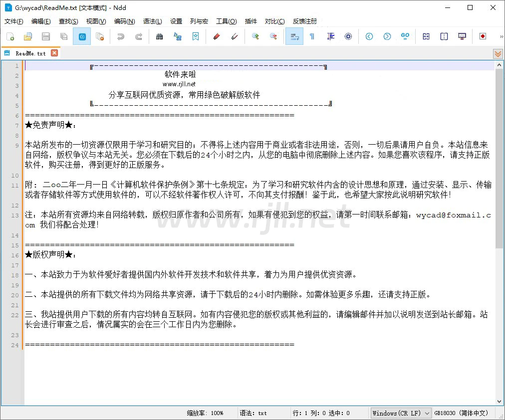This screenshot has height=420, width=505.
Task: Open the 文件(F) menu
Action: tap(14, 21)
